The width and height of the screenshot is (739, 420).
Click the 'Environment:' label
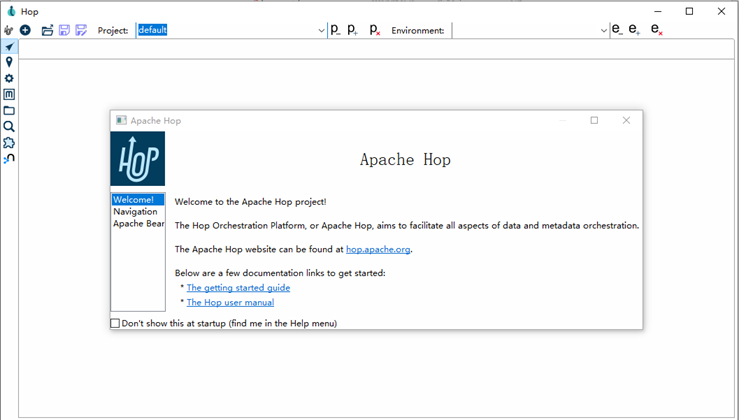coord(418,31)
